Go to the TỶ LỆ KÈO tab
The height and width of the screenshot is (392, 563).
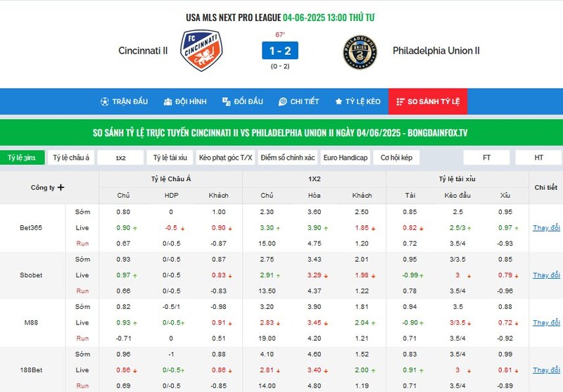(358, 101)
